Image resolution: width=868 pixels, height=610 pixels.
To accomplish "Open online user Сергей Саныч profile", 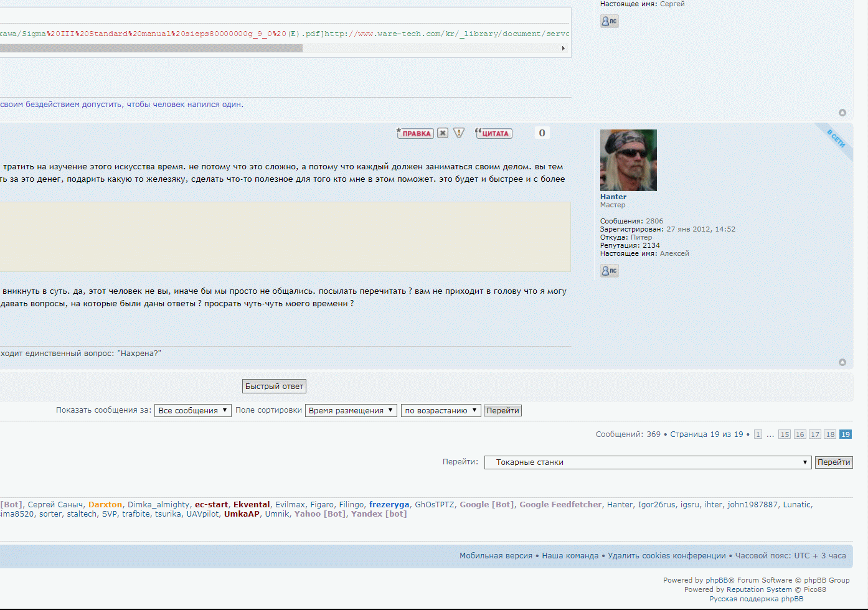I will coord(55,505).
